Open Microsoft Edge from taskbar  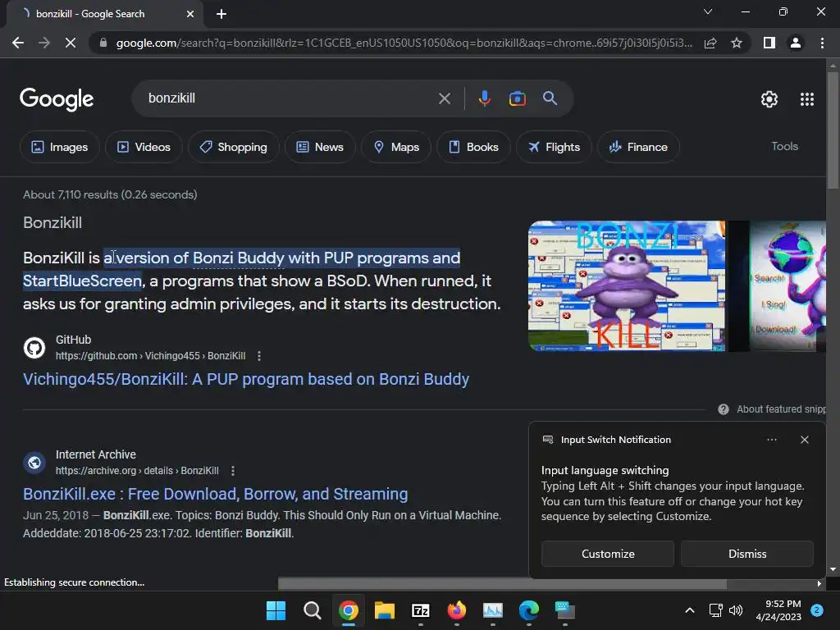coord(529,610)
